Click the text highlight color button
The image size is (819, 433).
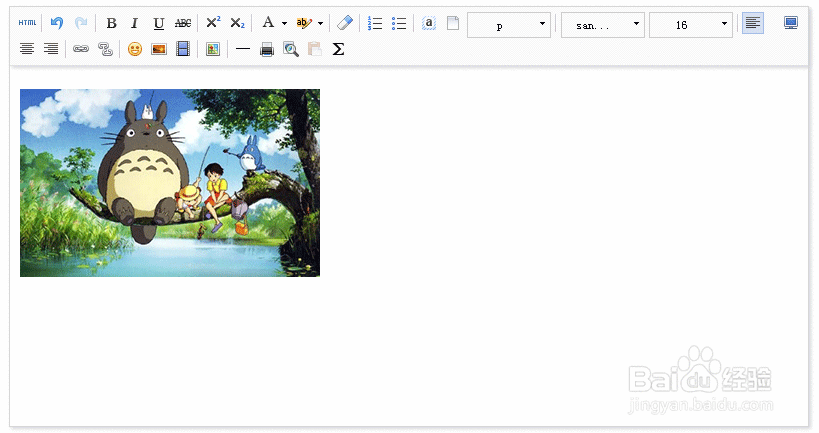304,23
